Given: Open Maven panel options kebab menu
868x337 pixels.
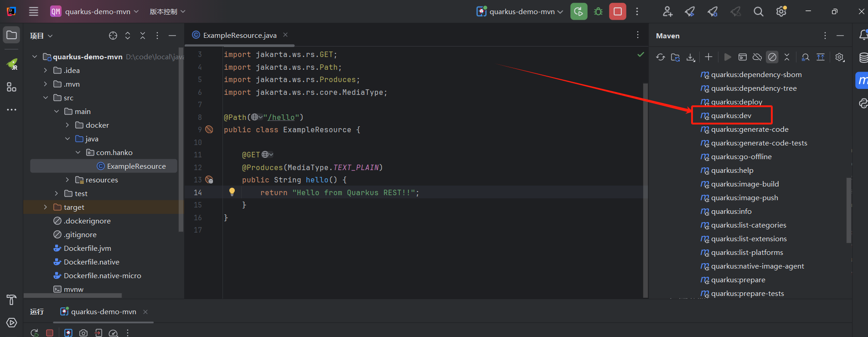Looking at the screenshot, I should (825, 36).
